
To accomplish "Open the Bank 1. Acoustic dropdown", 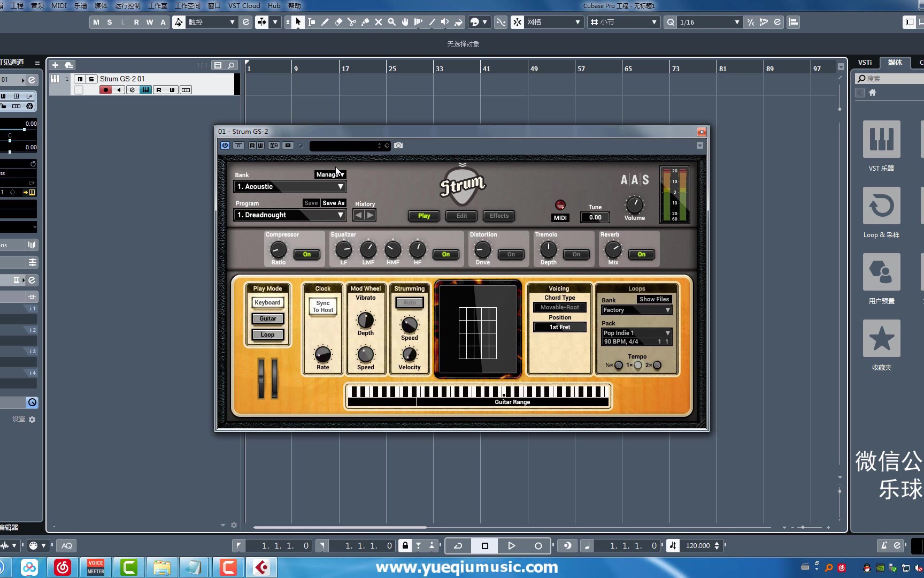I will point(290,187).
